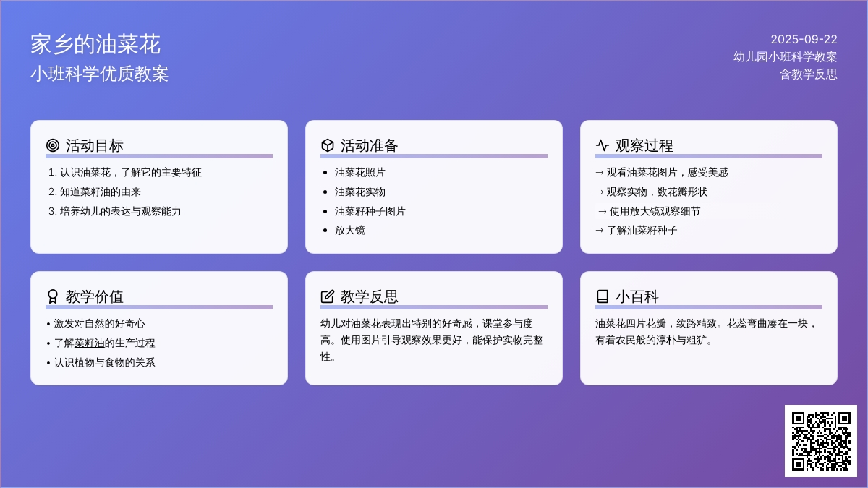The width and height of the screenshot is (868, 488).
Task: Select list item 油菜花照片
Action: [x=359, y=173]
